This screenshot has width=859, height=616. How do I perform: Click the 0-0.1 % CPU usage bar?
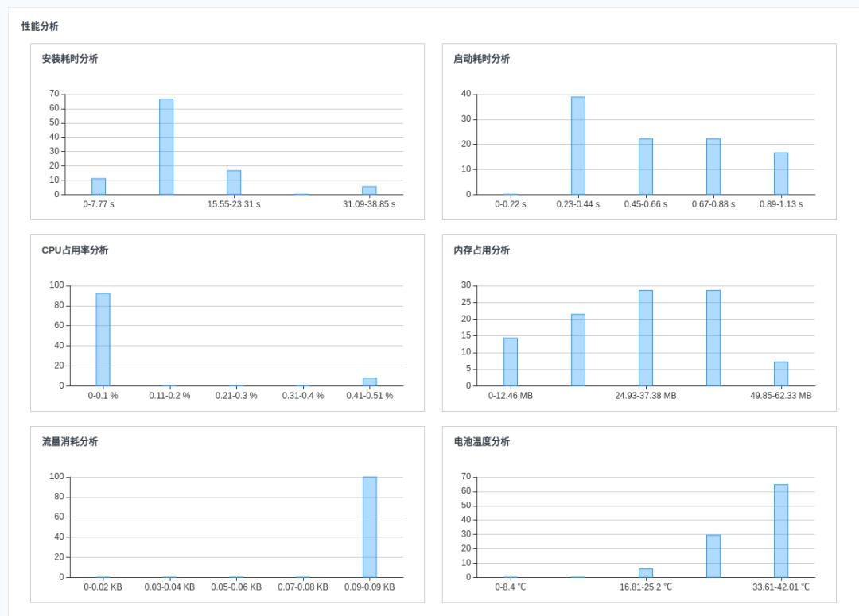103,339
